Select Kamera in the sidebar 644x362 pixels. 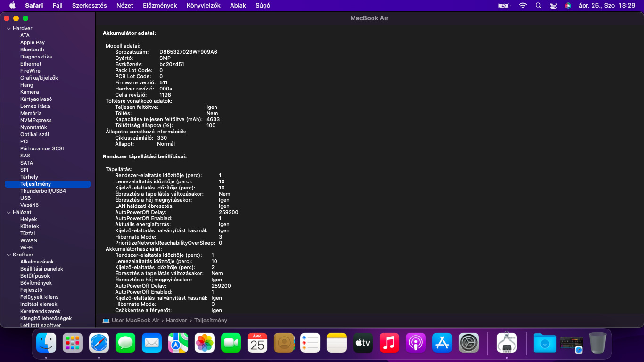pyautogui.click(x=30, y=92)
